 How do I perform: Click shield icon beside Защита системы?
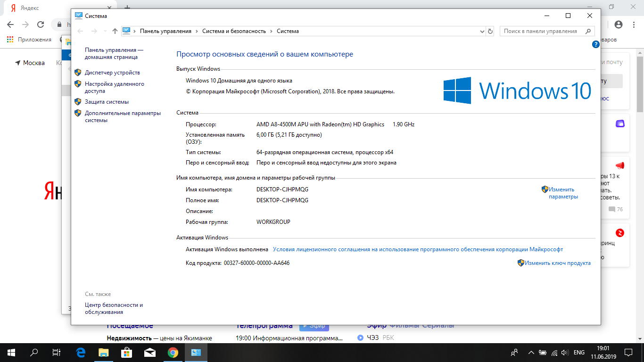click(x=78, y=102)
